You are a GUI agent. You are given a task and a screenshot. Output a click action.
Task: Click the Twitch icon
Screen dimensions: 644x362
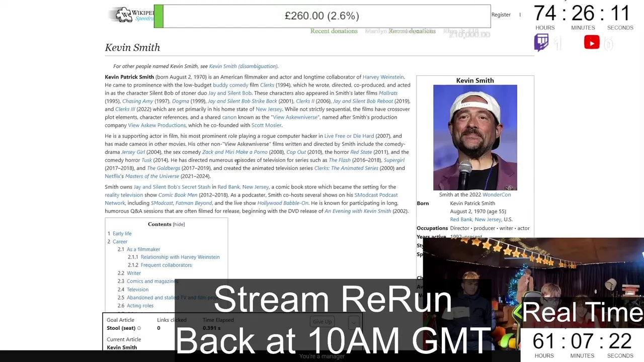(x=541, y=43)
